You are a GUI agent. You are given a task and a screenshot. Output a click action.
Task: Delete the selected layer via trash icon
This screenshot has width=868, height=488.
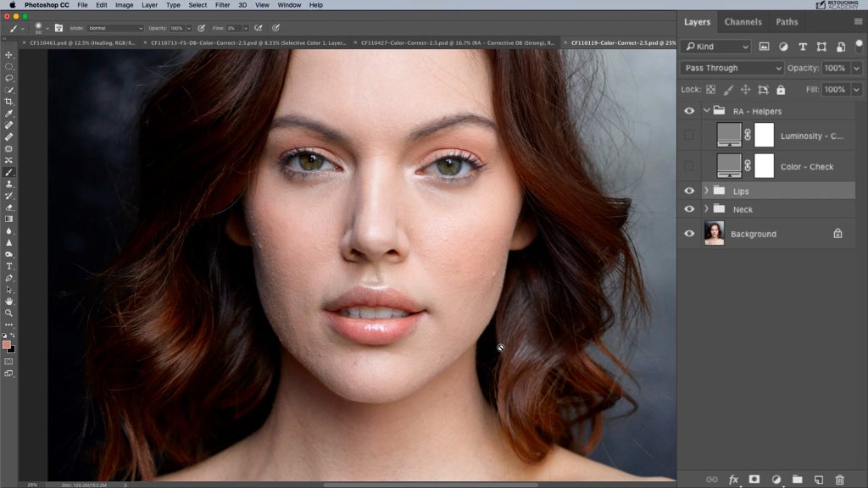[x=839, y=479]
